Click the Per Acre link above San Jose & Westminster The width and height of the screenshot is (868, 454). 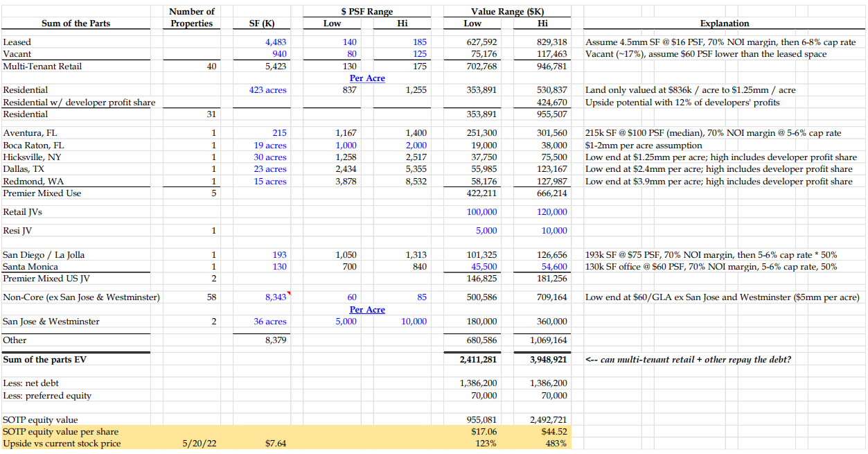pos(366,310)
